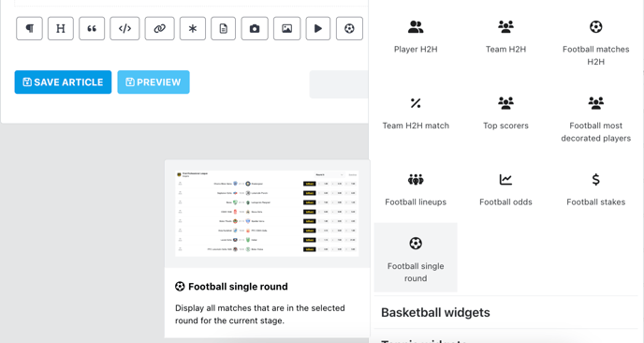This screenshot has width=644, height=343.
Task: Preview the article
Action: 154,82
